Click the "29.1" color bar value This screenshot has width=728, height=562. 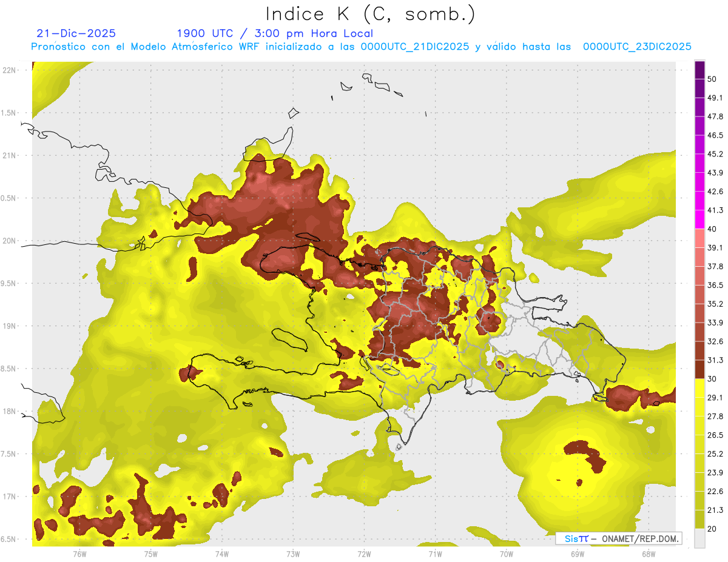715,398
